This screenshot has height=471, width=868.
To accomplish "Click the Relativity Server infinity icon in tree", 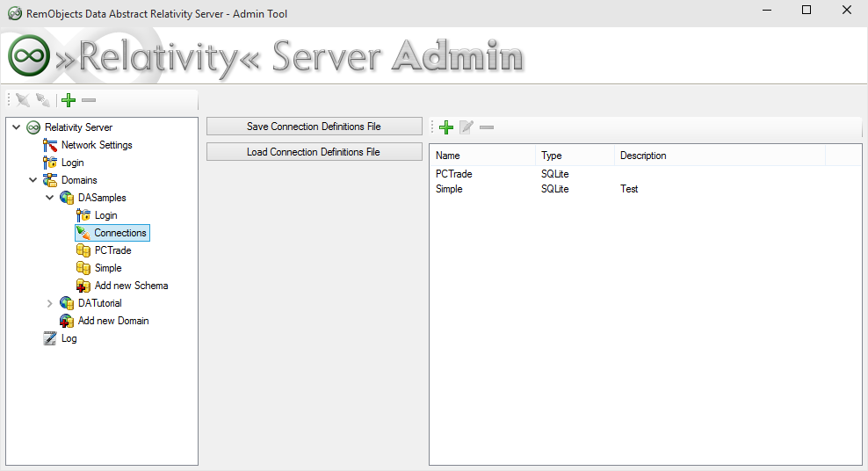I will coord(33,127).
